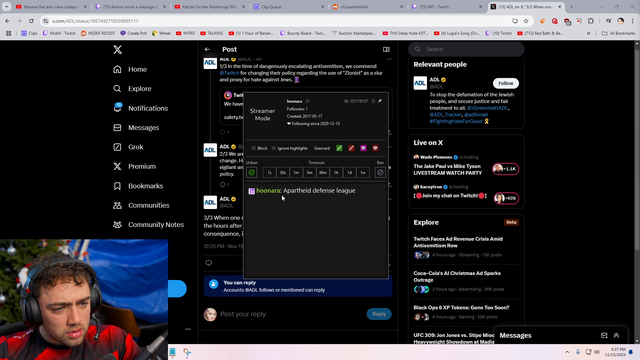Open Community Notes in X sidebar
The image size is (640, 360).
coord(148,225)
